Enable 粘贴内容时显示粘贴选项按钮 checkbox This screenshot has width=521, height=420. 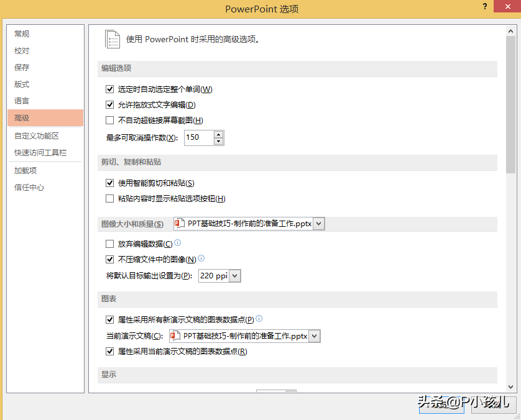[x=109, y=199]
